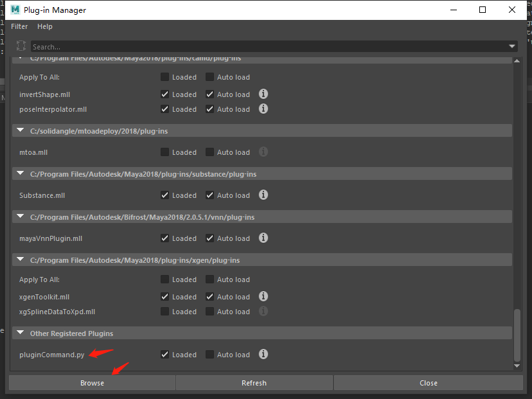Select the xgSplineDataToXpd.mll entry
Image resolution: width=532 pixels, height=399 pixels.
tap(57, 312)
